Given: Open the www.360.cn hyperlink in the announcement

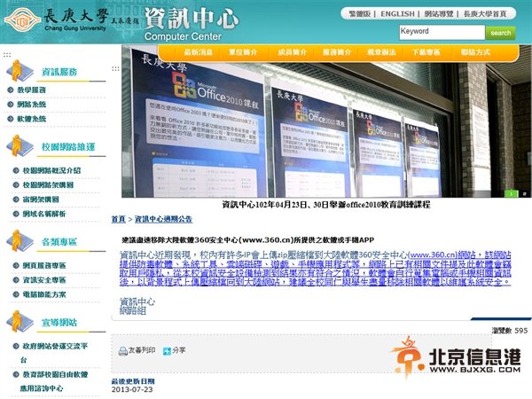Looking at the screenshot, I should 433,254.
